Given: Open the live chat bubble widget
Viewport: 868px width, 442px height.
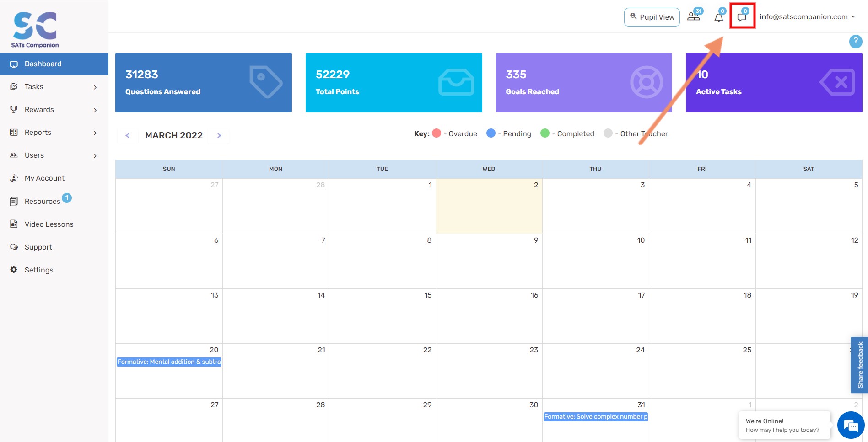Looking at the screenshot, I should (x=851, y=425).
